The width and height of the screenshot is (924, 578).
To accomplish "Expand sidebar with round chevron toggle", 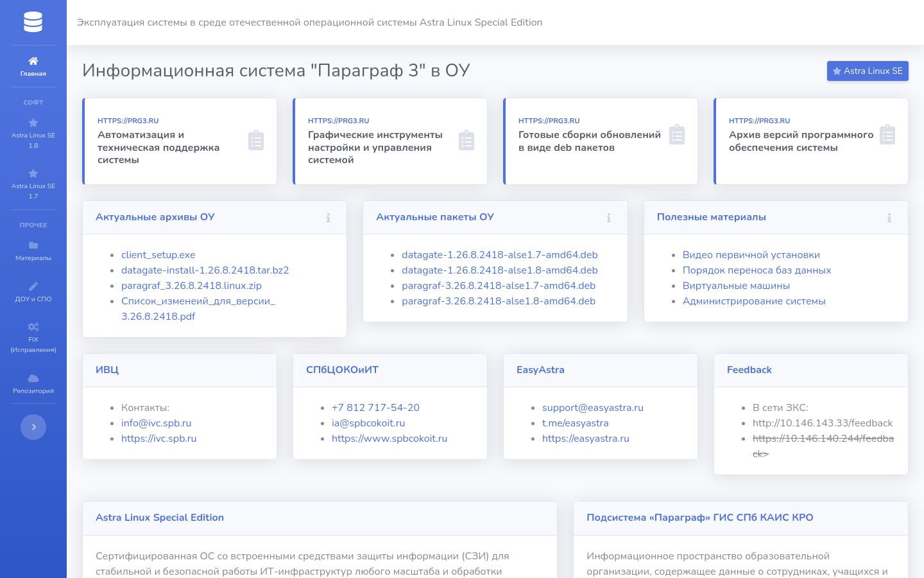I will (33, 427).
